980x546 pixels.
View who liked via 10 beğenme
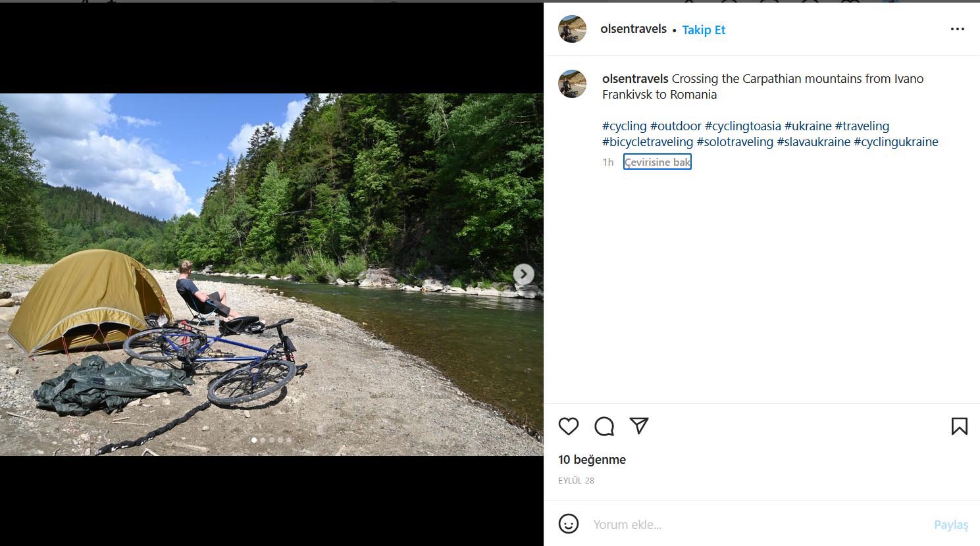click(x=592, y=459)
